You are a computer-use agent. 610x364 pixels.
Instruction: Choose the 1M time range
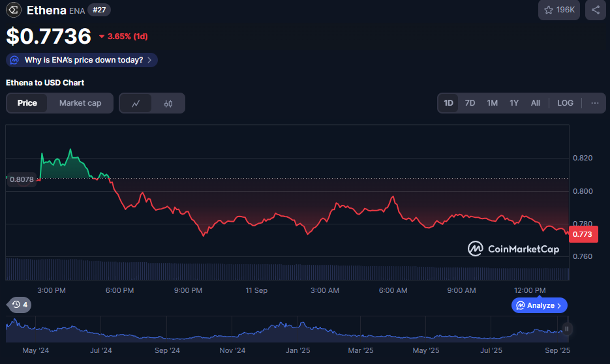492,103
